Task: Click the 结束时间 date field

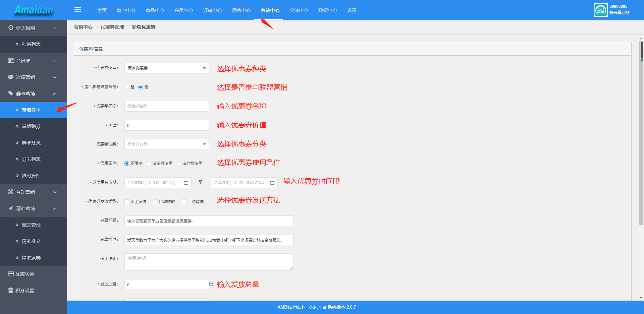Action: pyautogui.click(x=244, y=183)
